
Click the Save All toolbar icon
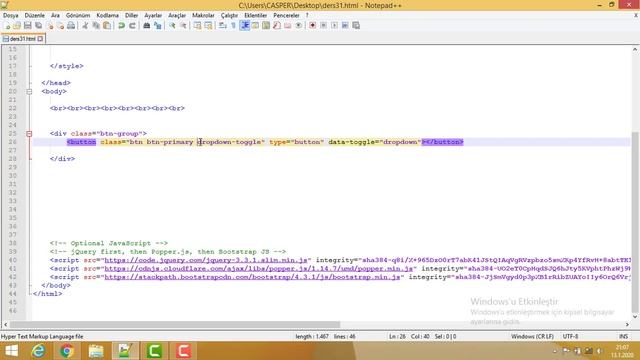coord(39,26)
